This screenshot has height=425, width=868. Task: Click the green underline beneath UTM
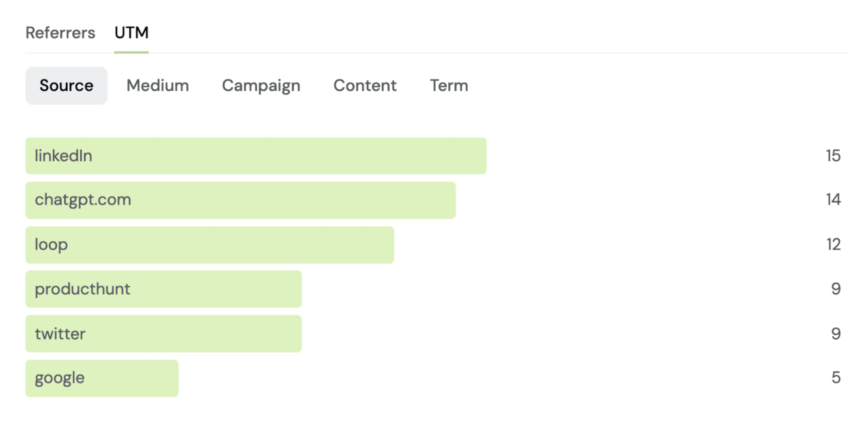[131, 52]
